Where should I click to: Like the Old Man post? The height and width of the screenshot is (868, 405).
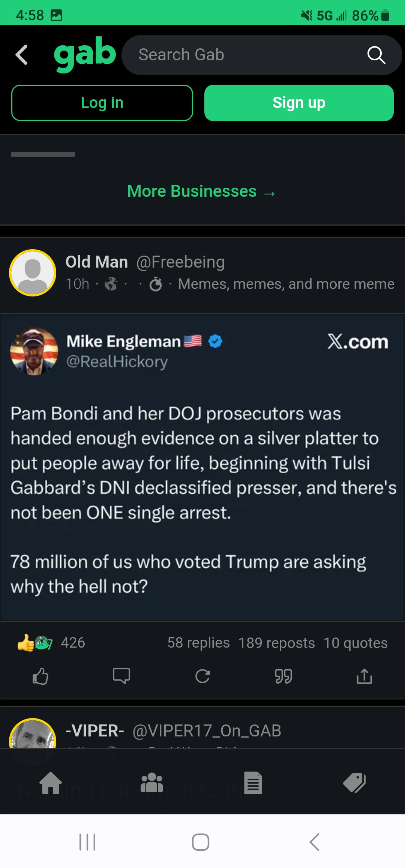click(40, 676)
